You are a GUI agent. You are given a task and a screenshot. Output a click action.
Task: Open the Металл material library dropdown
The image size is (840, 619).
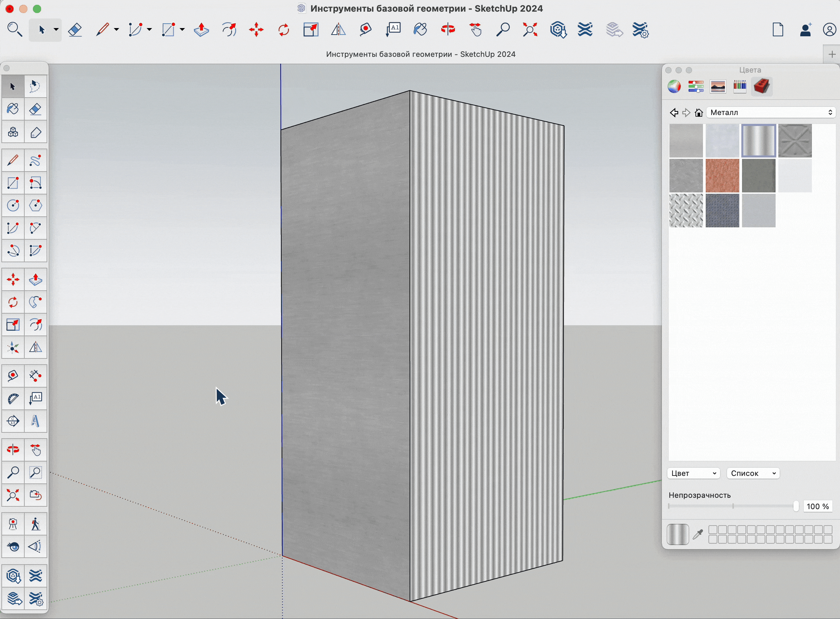click(771, 112)
